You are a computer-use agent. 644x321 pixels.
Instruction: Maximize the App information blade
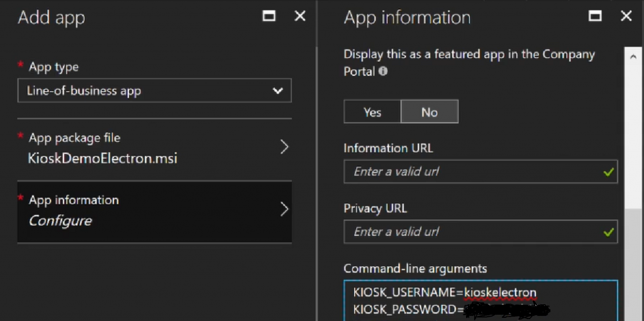click(x=595, y=16)
